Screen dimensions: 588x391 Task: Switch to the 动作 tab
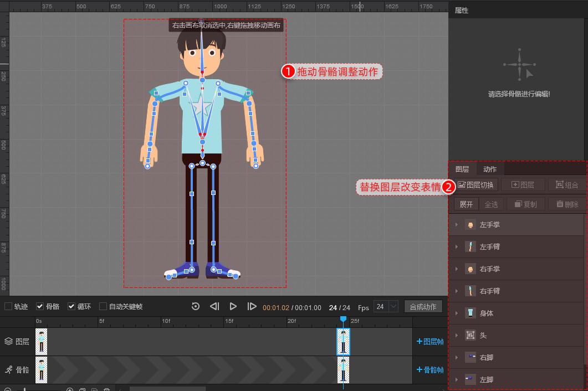[490, 169]
